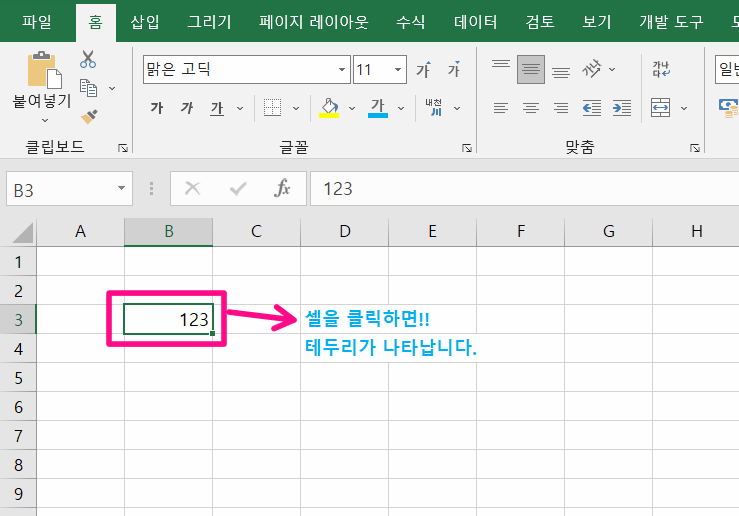The height and width of the screenshot is (516, 739).
Task: Open underline style dropdown arrow
Action: pos(240,108)
